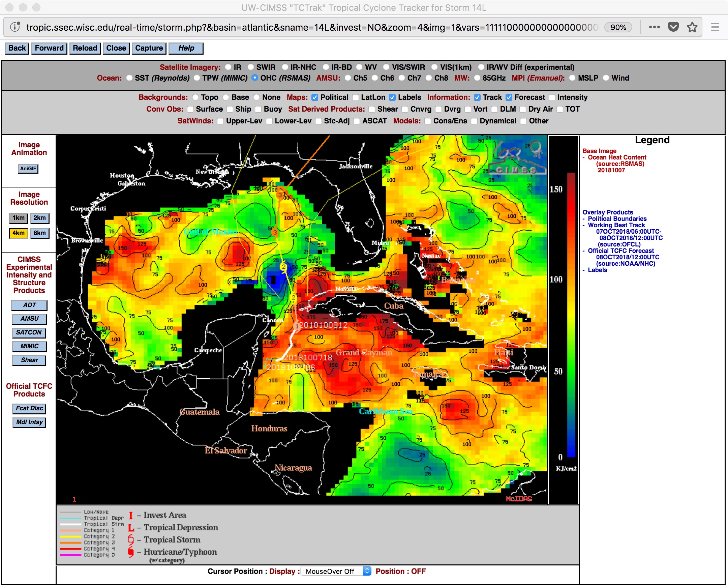Click the AniGIF animation button

(x=28, y=169)
